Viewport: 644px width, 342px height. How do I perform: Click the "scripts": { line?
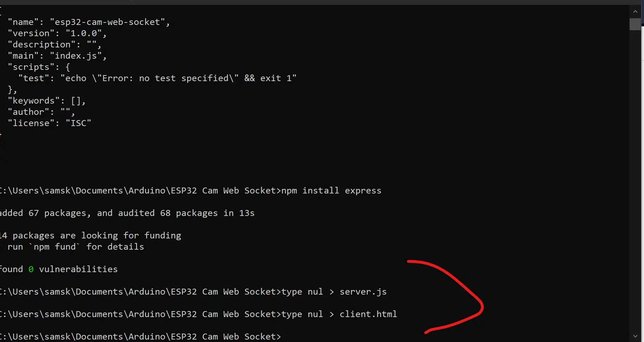click(x=39, y=67)
